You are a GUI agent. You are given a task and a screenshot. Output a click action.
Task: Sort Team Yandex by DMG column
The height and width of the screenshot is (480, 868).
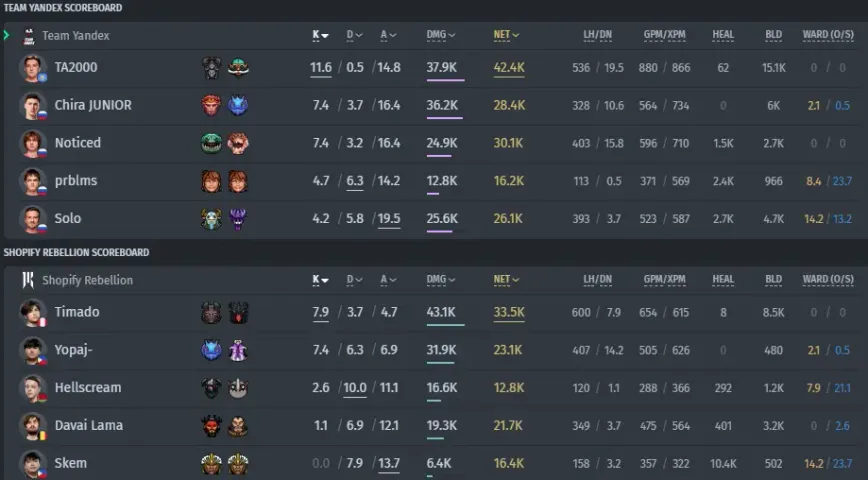click(441, 35)
